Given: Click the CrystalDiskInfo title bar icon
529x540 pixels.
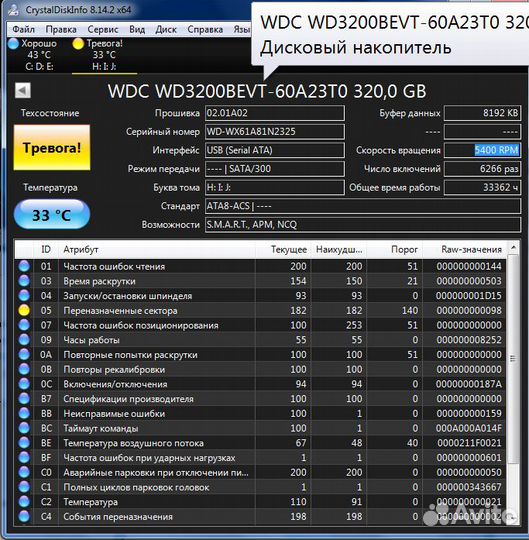Looking at the screenshot, I should point(14,10).
